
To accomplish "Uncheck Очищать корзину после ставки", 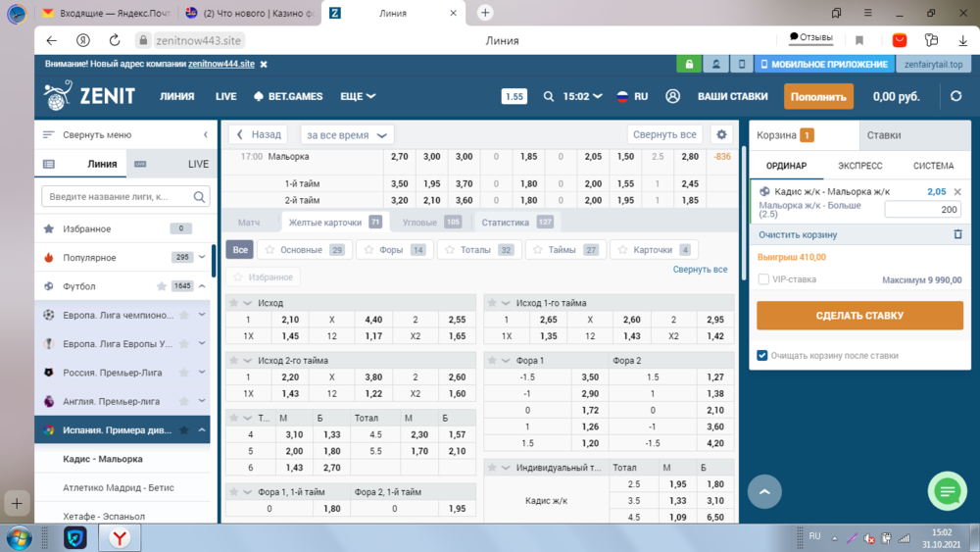I will coord(761,355).
